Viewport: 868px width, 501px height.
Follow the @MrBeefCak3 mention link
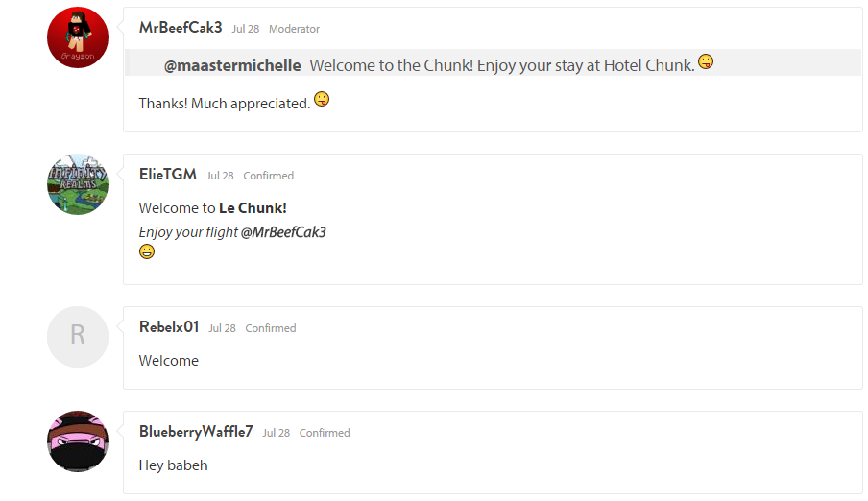click(x=283, y=232)
